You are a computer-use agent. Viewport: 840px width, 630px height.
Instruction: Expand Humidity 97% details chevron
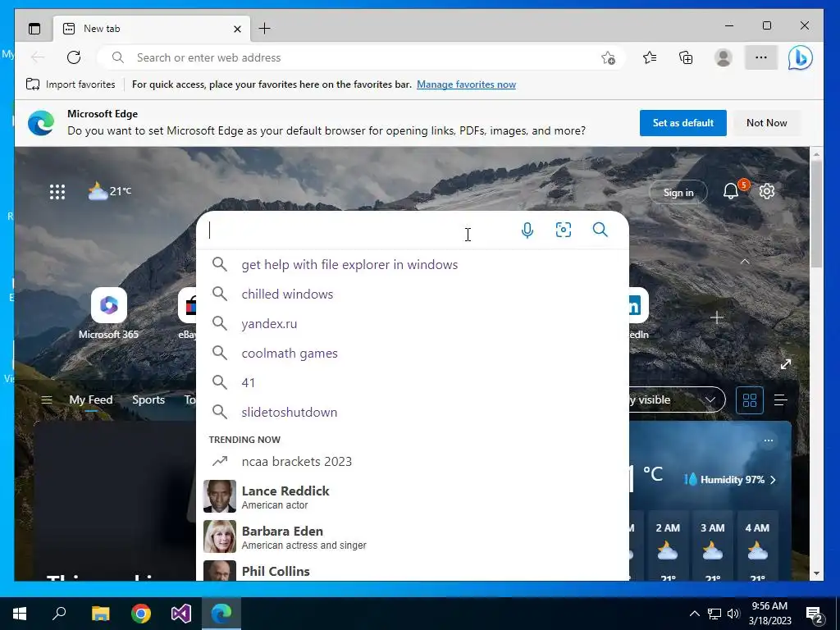(x=773, y=480)
